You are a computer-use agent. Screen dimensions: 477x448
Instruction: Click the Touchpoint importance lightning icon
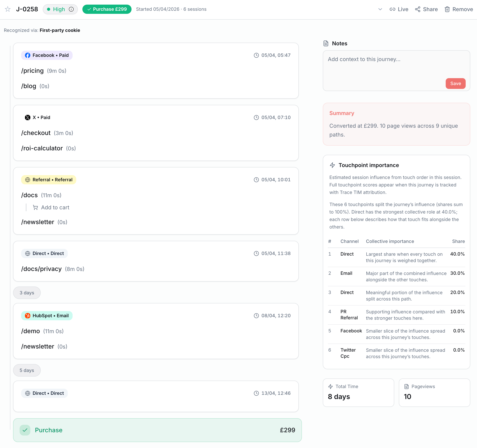[332, 165]
